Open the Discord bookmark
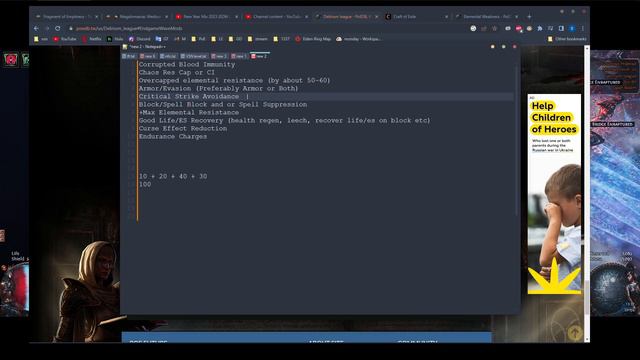The width and height of the screenshot is (640, 360). tap(140, 39)
